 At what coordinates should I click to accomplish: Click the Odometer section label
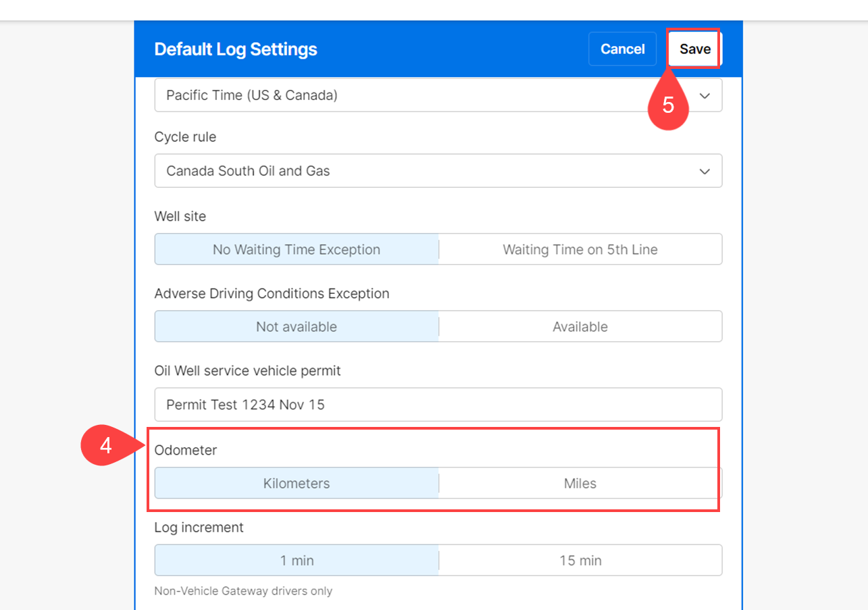[x=186, y=450]
